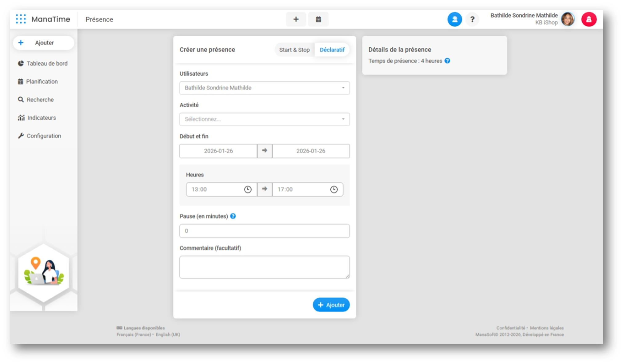This screenshot has height=364, width=623.
Task: Open end time clock picker
Action: [x=334, y=189]
